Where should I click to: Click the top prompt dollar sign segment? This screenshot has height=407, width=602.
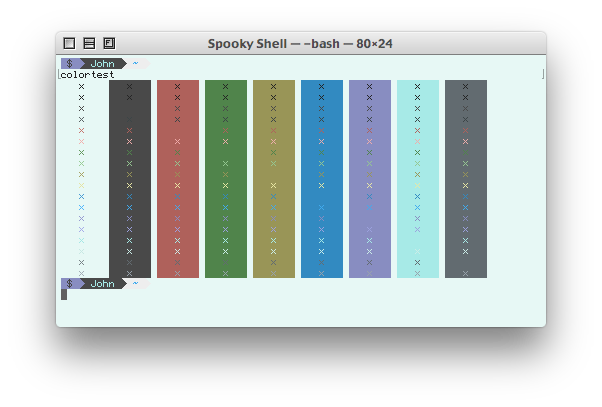coord(70,63)
